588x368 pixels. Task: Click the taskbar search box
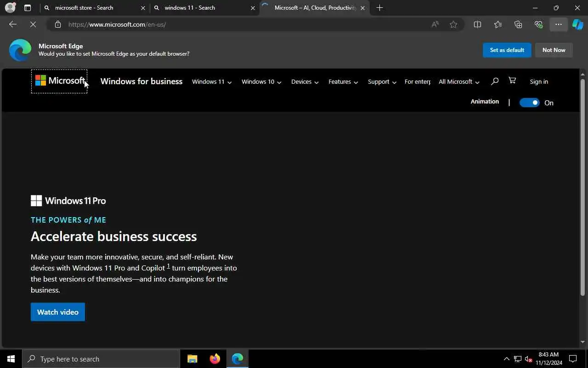pos(101,359)
